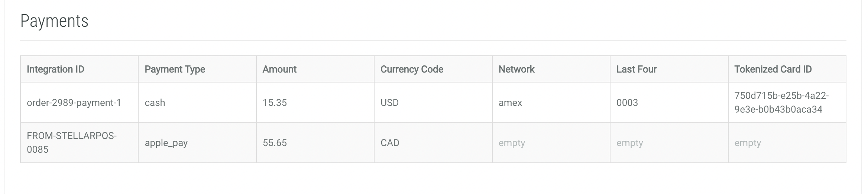This screenshot has width=868, height=194.
Task: Click the Tokenized Card ID column header
Action: (x=773, y=69)
